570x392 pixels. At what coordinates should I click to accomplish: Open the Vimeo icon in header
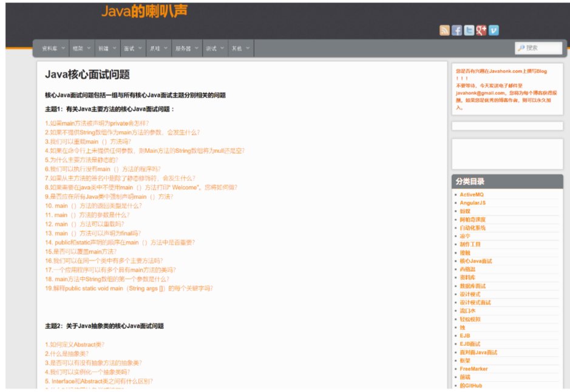[x=494, y=30]
